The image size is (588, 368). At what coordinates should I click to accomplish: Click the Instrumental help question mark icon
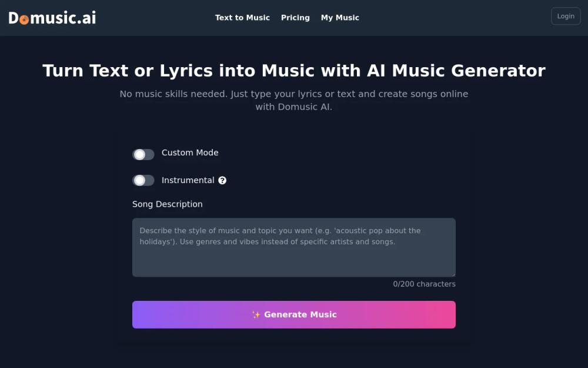click(x=222, y=181)
